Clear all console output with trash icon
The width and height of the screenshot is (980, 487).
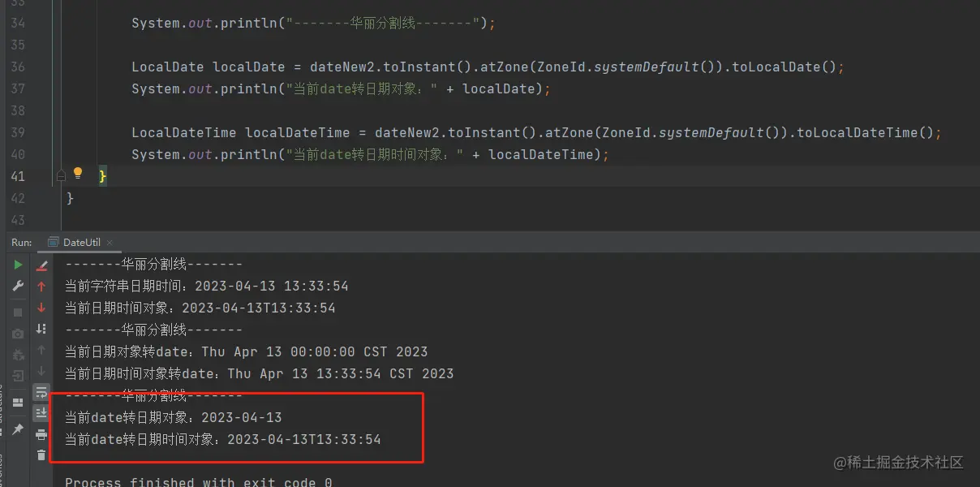[41, 455]
